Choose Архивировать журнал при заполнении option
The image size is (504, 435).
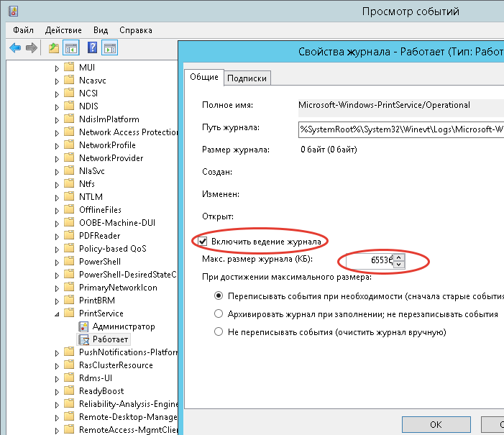coord(219,314)
